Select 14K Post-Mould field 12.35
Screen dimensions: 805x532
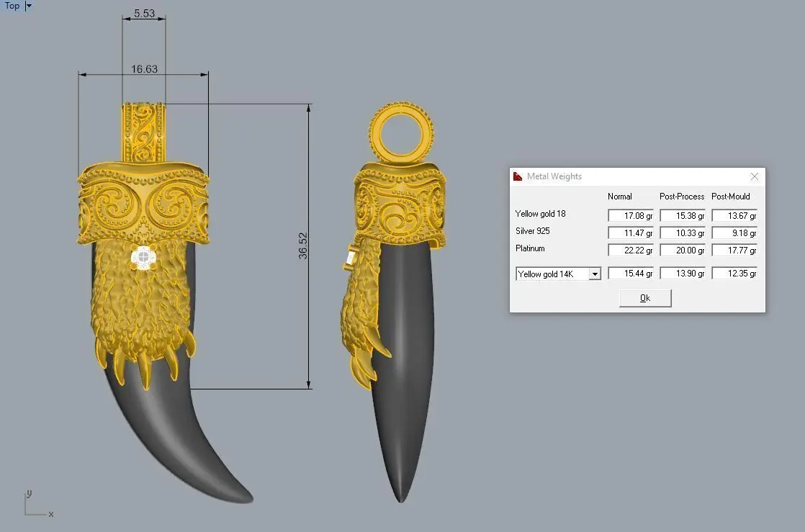[734, 274]
